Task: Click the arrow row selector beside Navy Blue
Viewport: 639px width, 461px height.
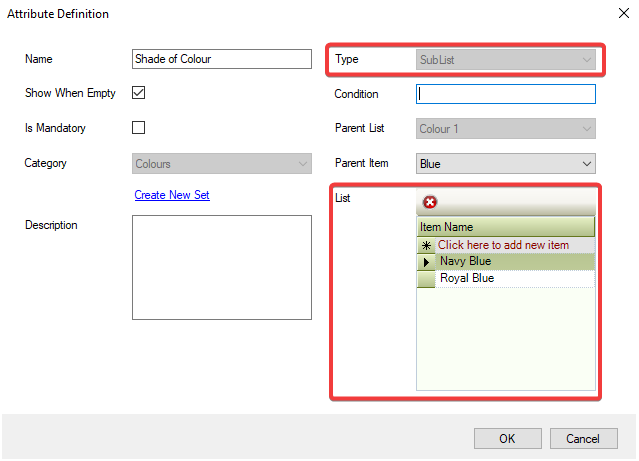Action: pyautogui.click(x=426, y=262)
